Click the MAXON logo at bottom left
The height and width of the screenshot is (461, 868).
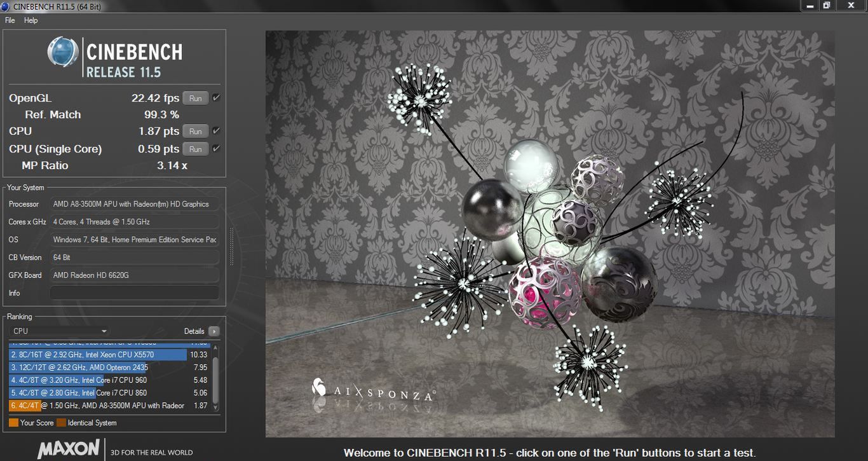pos(69,450)
